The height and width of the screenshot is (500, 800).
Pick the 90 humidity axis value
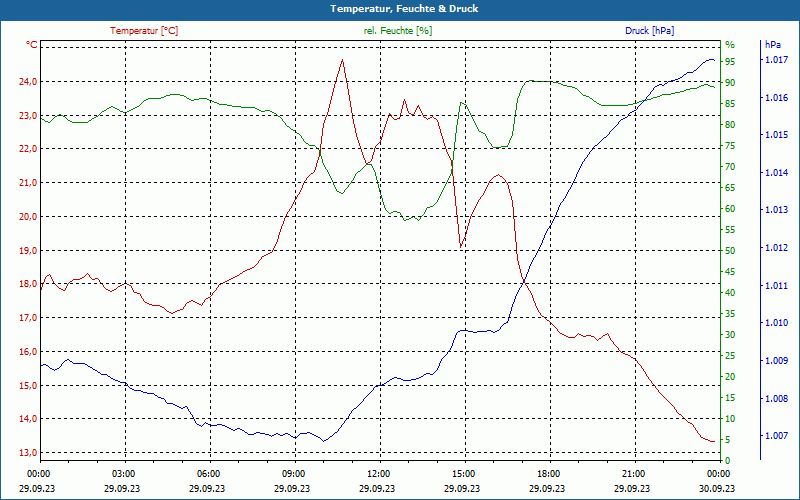point(730,82)
